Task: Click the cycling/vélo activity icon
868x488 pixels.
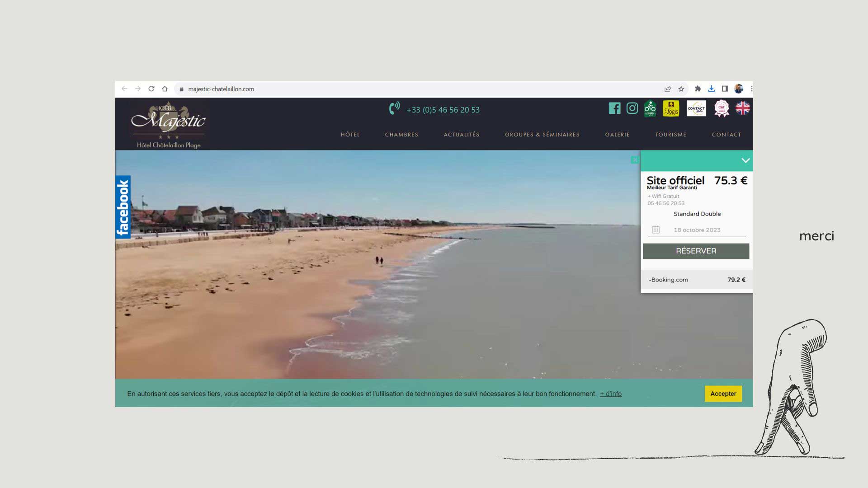Action: 650,108
